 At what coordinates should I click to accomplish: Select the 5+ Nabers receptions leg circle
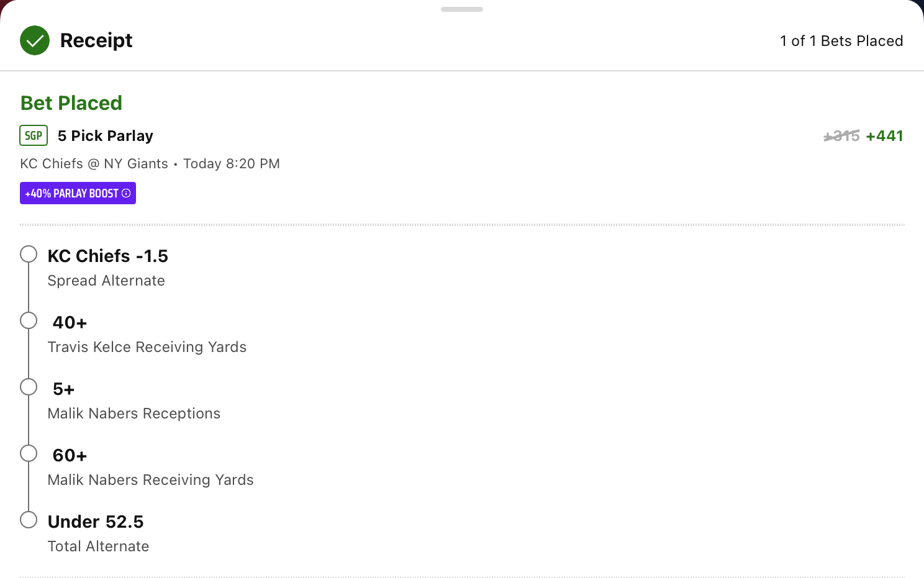(x=29, y=387)
